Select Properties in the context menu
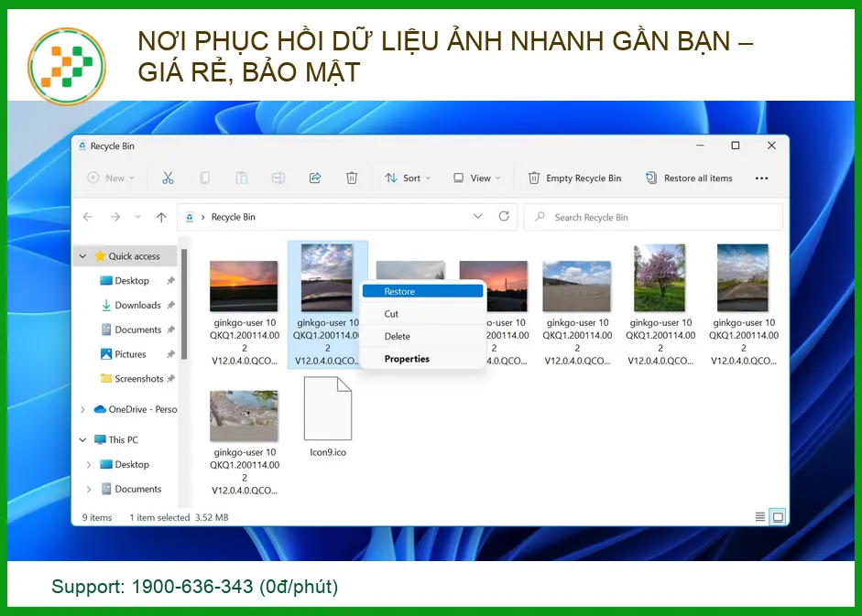 point(407,359)
